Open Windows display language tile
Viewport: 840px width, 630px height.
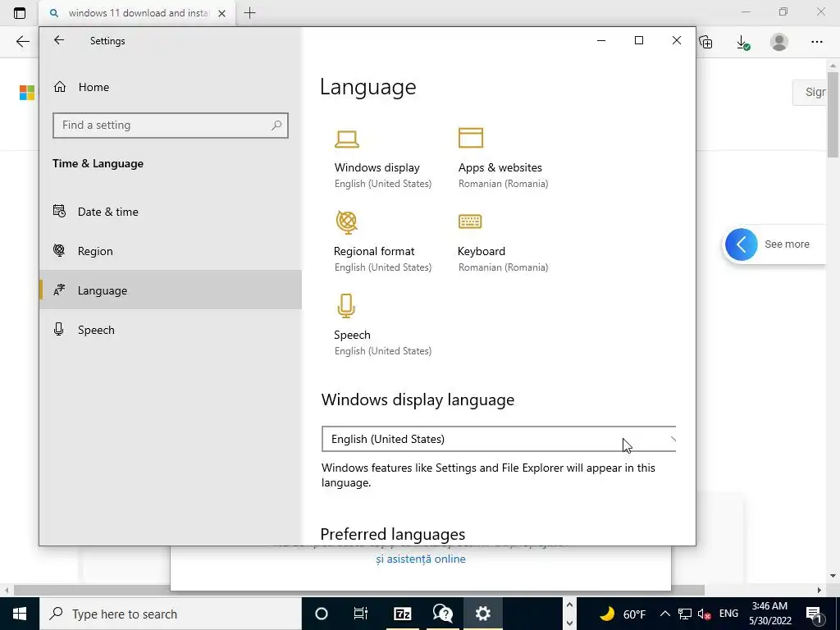[x=382, y=159]
